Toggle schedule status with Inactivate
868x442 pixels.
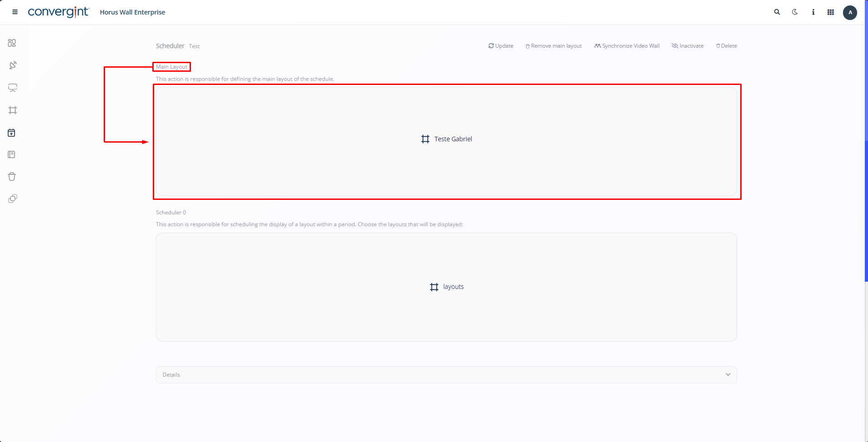pos(687,46)
